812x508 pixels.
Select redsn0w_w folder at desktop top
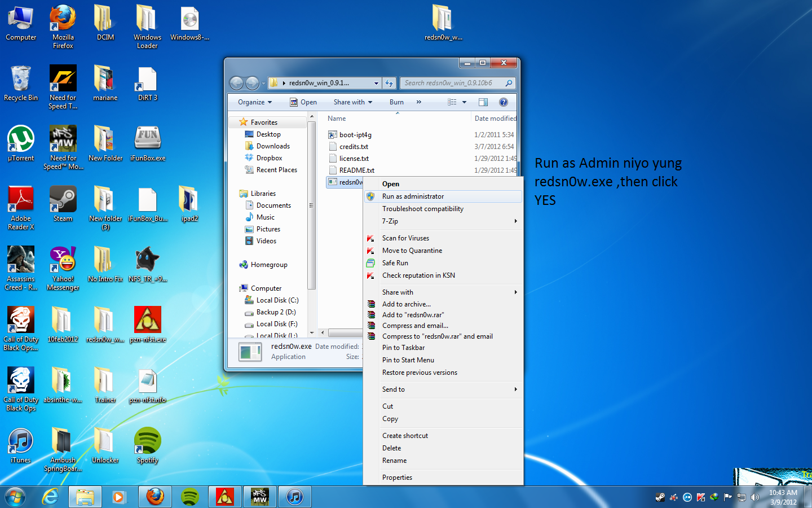(443, 23)
